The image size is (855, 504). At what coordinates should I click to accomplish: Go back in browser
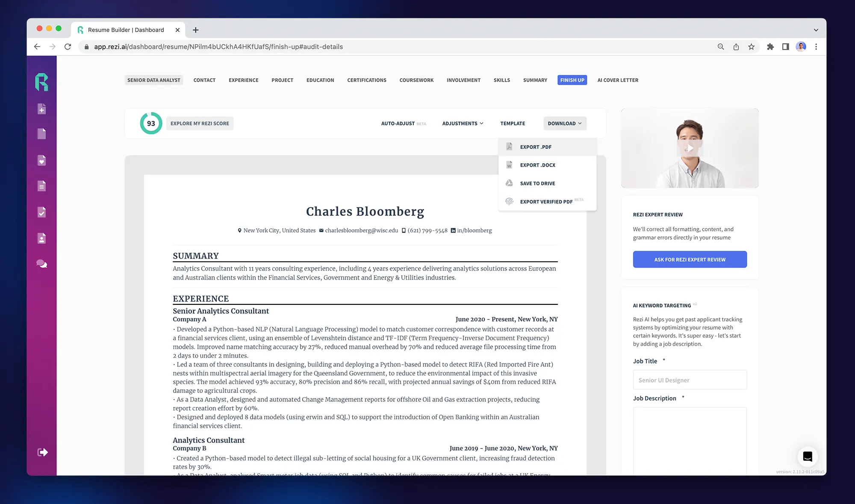(37, 47)
